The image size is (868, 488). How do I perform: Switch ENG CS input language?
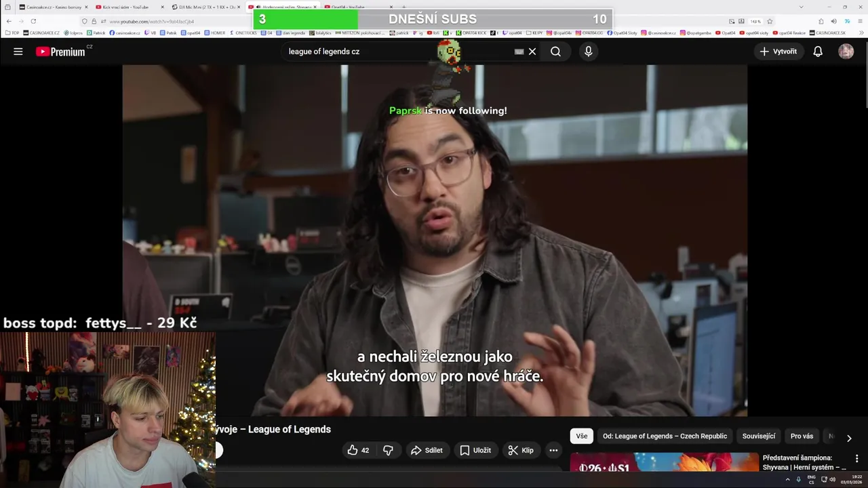[x=811, y=480]
